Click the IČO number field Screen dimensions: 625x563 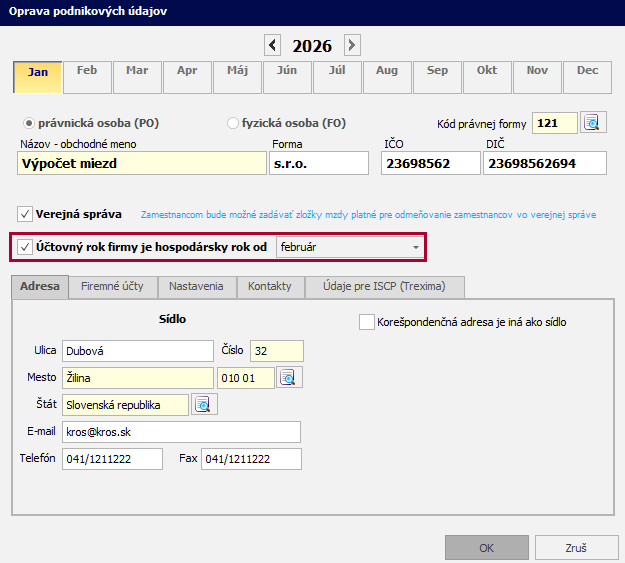[430, 164]
